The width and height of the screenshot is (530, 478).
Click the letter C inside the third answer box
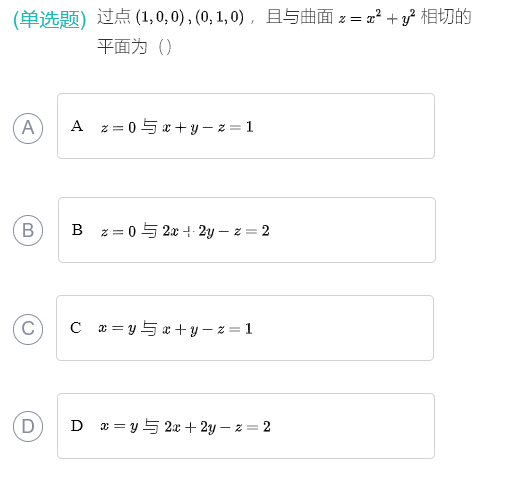[76, 328]
